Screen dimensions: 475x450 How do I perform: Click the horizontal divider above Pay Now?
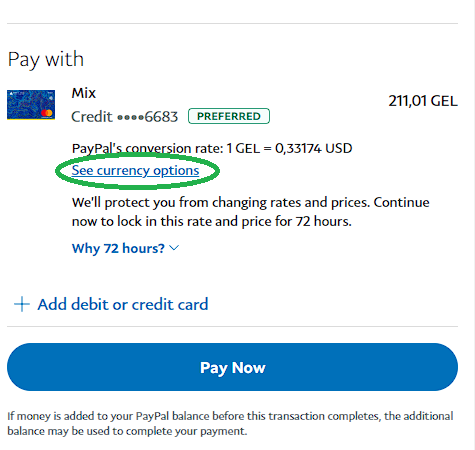[x=232, y=327]
